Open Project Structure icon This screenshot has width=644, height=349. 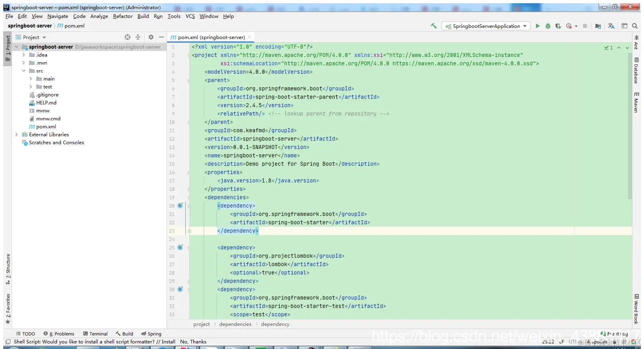click(598, 26)
